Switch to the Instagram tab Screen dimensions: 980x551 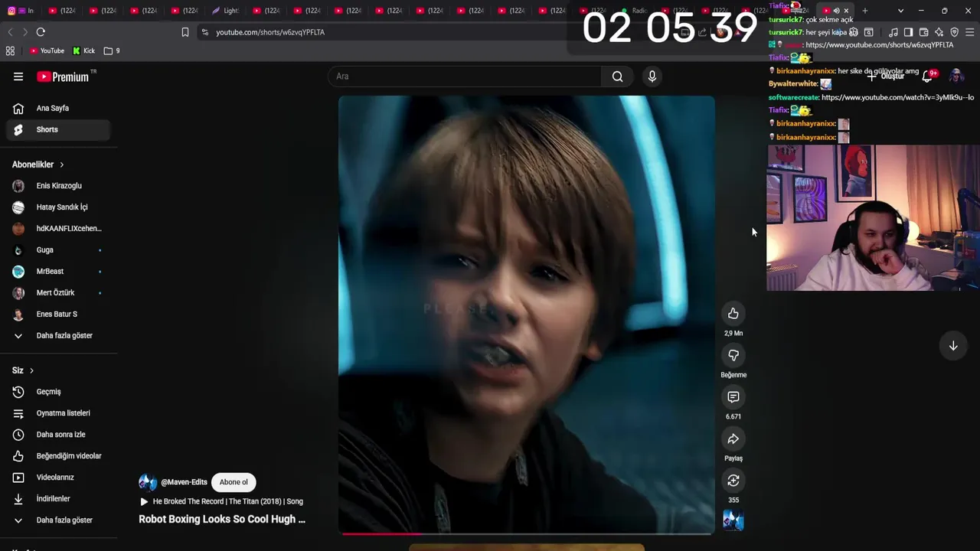click(x=20, y=11)
